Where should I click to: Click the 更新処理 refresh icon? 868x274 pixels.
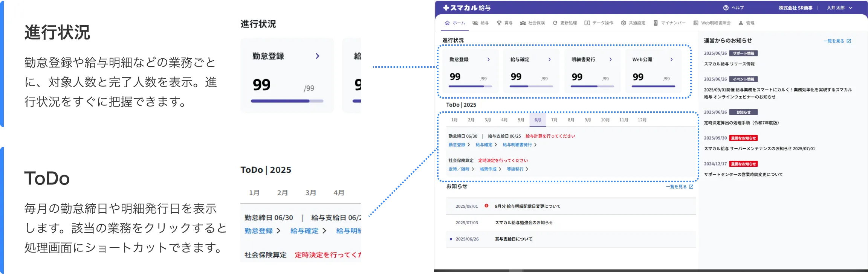click(555, 23)
